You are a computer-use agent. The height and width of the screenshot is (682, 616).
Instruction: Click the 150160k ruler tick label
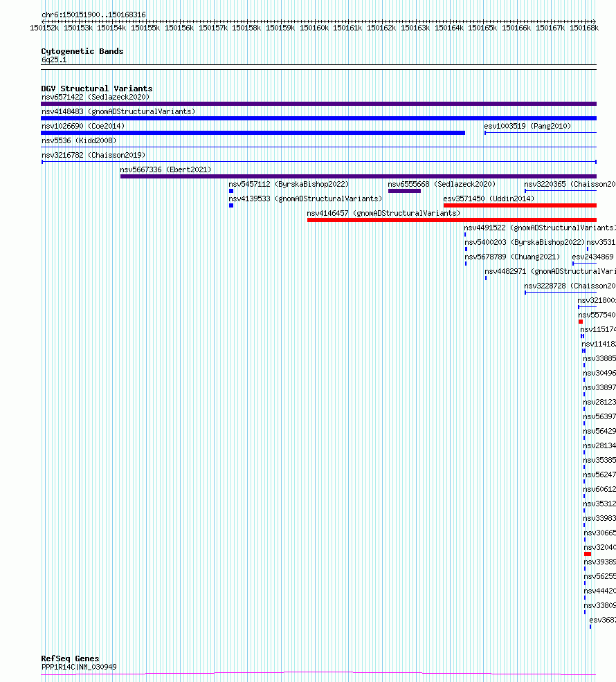[314, 28]
